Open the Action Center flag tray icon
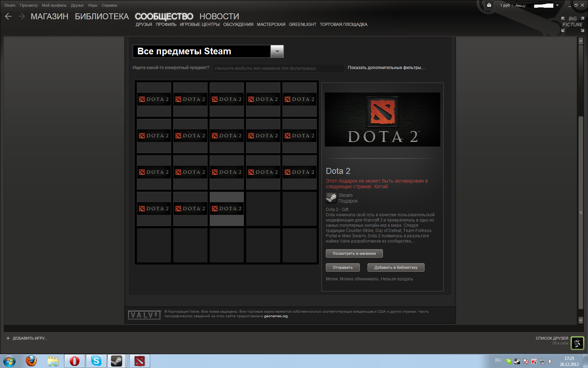The image size is (588, 368). click(526, 361)
